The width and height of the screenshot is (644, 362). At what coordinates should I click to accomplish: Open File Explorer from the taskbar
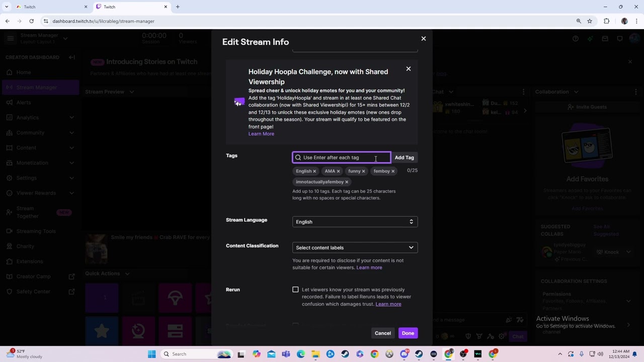315,354
